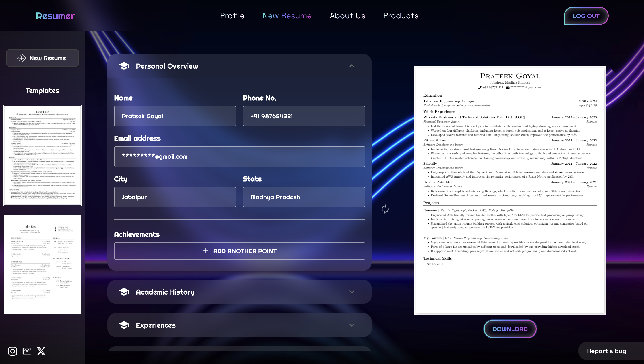
Task: Select the First Last resume template thumbnail
Action: 43,155
